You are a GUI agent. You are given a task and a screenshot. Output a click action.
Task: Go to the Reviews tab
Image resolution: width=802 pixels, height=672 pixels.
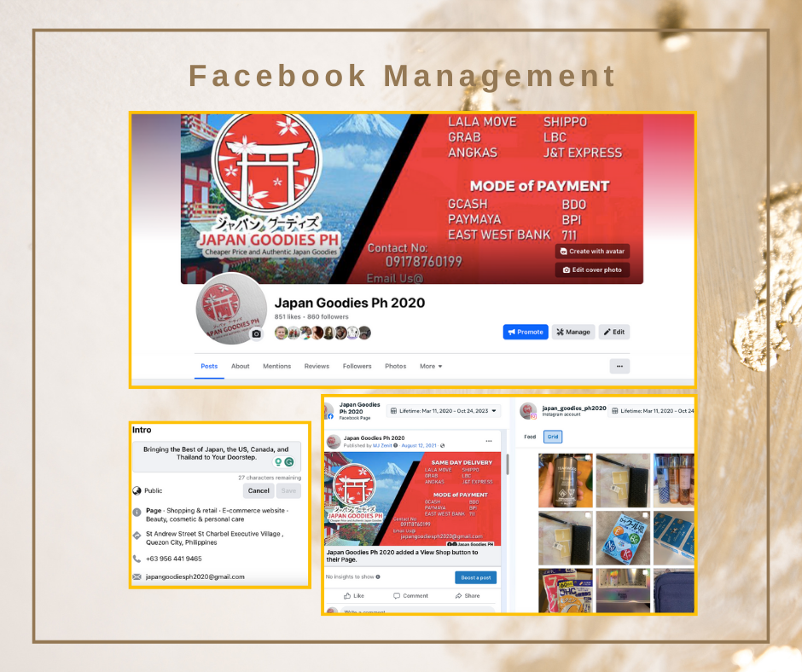(x=317, y=366)
